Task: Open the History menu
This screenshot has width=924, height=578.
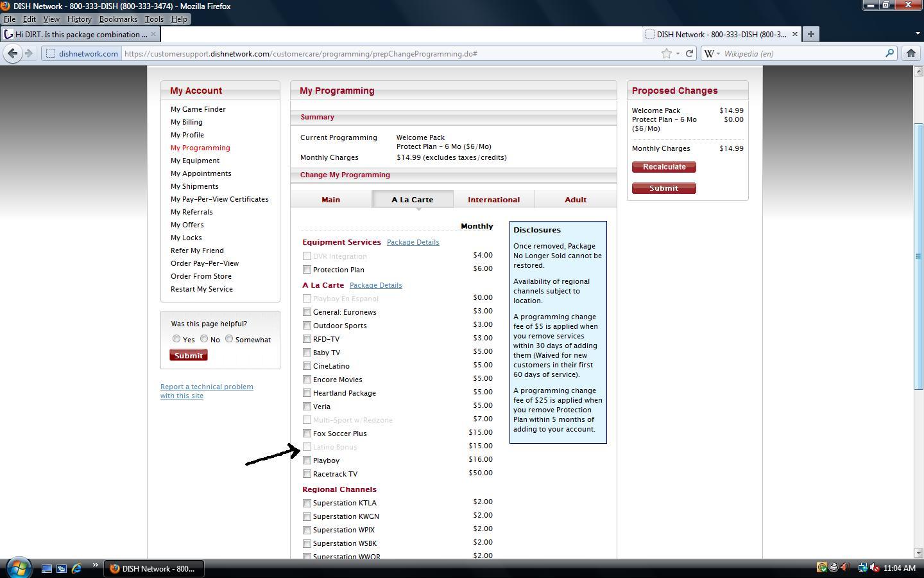Action: coord(80,19)
